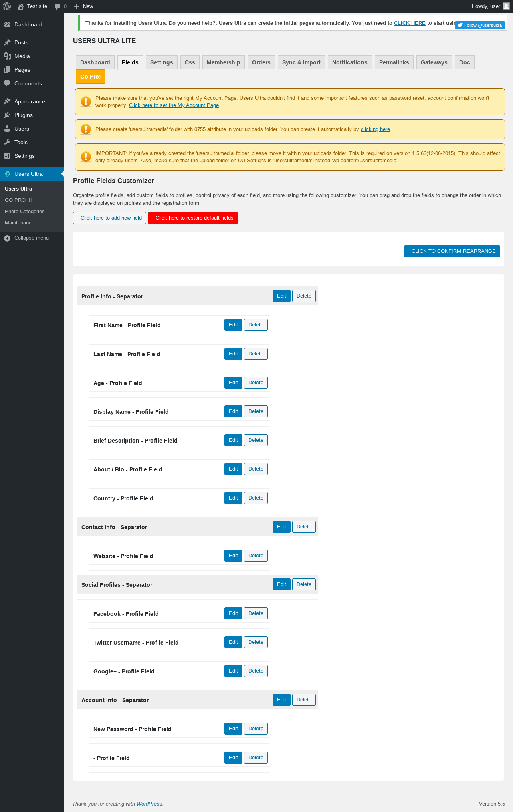The height and width of the screenshot is (812, 513).
Task: Click here to add new field button
Action: point(109,218)
